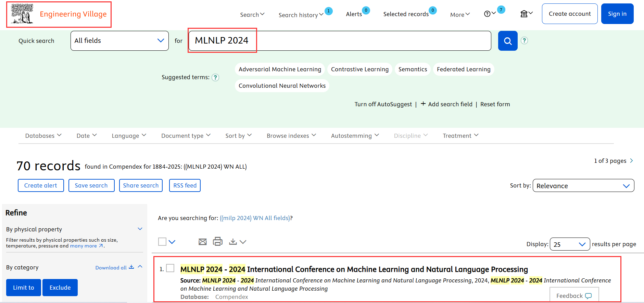
Task: Turn off AutoSuggest
Action: click(x=383, y=104)
